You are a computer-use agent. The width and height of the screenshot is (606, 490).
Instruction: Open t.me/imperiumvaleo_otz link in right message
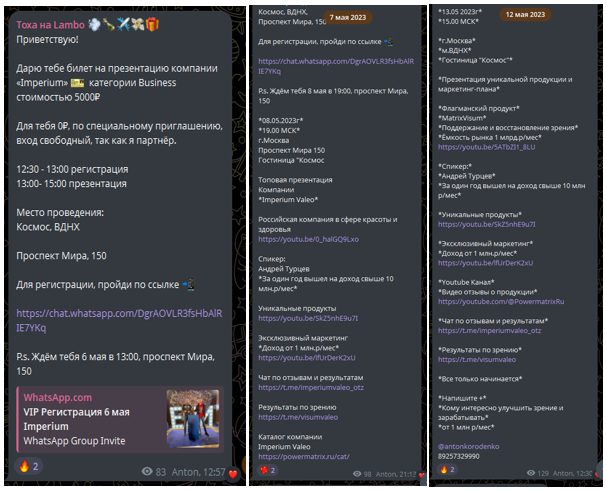click(x=489, y=330)
